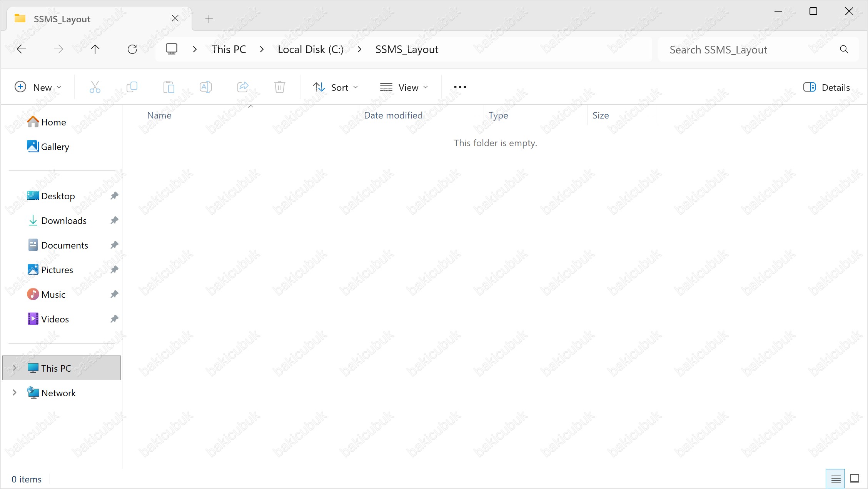The height and width of the screenshot is (489, 868).
Task: Sort by the Size column header
Action: (622, 115)
